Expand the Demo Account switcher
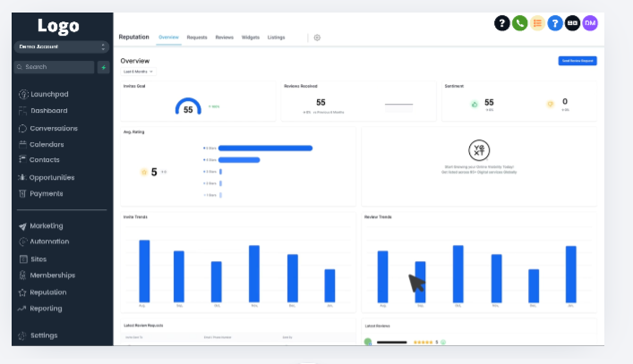Image resolution: width=633 pixels, height=364 pixels. tap(61, 47)
